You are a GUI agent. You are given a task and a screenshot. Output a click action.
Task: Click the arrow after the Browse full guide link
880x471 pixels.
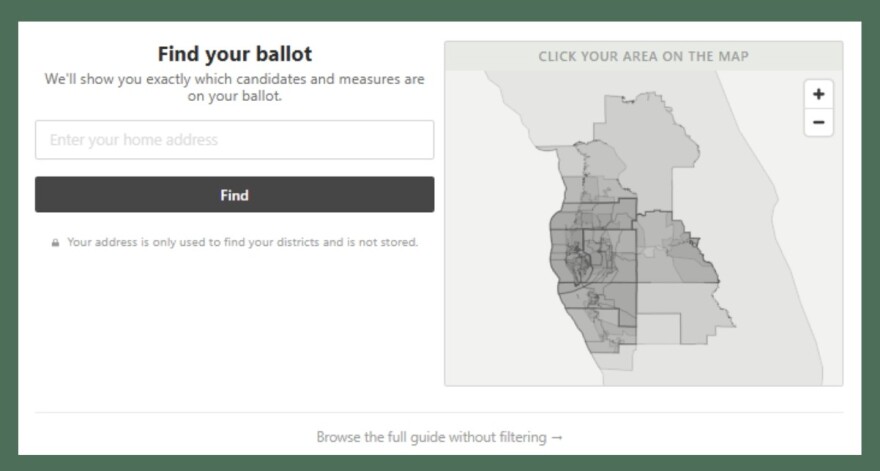557,437
